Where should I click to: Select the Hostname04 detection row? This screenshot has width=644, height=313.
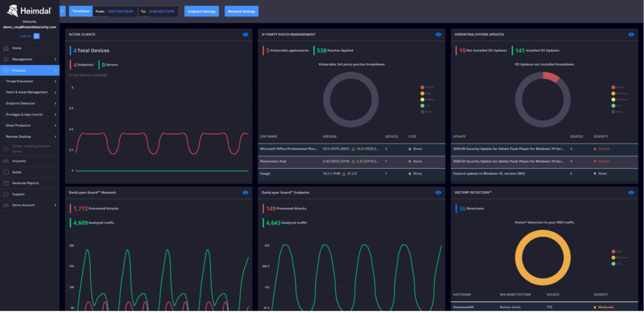pyautogui.click(x=544, y=307)
